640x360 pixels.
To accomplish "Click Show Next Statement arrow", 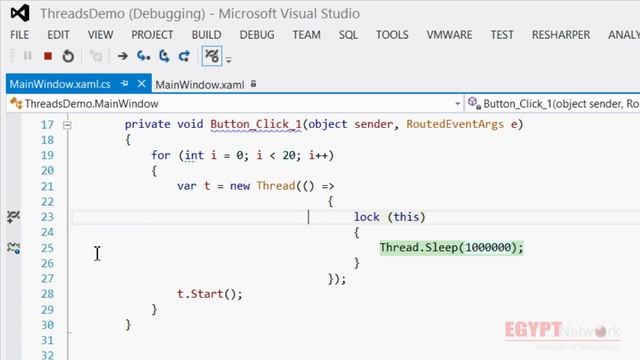I will pyautogui.click(x=122, y=56).
